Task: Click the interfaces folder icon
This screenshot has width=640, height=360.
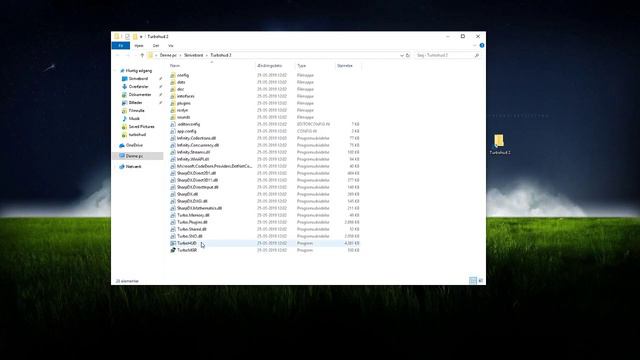Action: point(173,96)
